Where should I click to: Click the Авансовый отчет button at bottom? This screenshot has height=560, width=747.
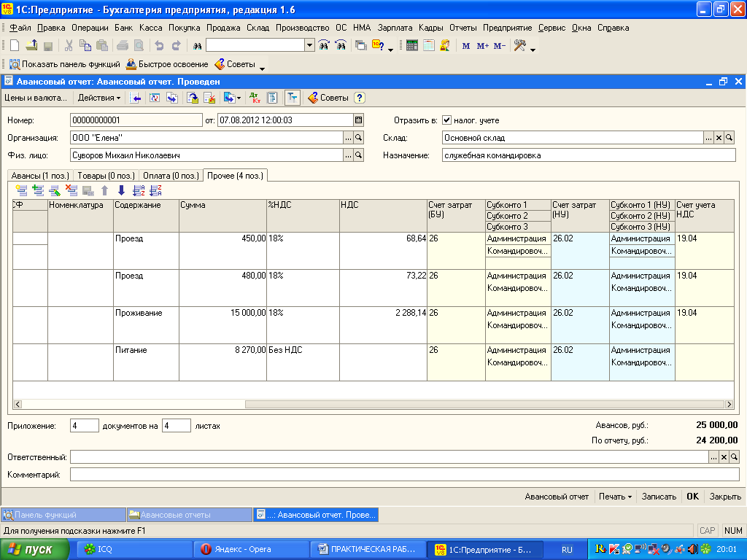click(557, 496)
